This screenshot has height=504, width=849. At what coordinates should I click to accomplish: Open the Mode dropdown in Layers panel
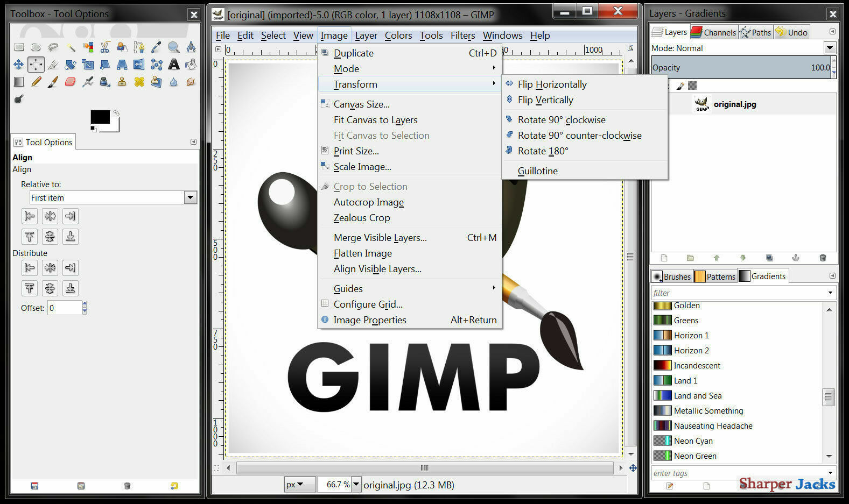click(830, 48)
